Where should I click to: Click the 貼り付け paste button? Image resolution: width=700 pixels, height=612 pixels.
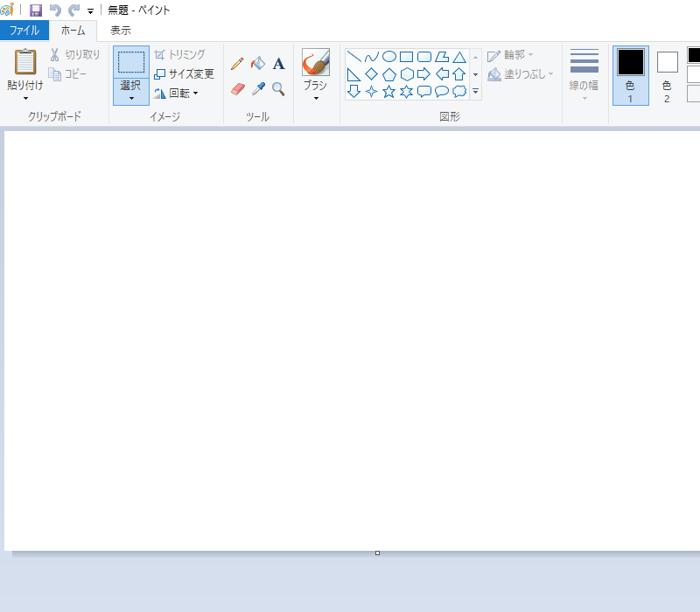point(25,69)
